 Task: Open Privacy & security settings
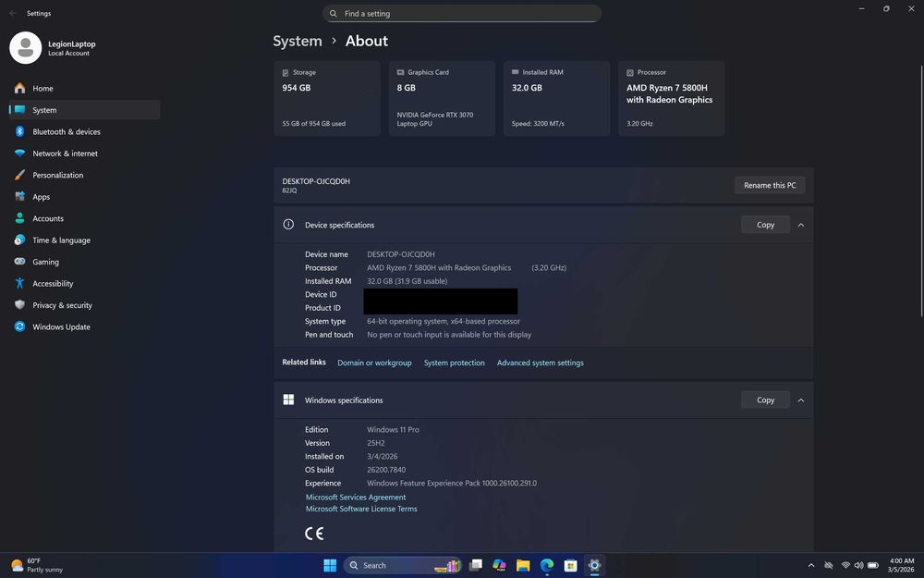pos(84,305)
